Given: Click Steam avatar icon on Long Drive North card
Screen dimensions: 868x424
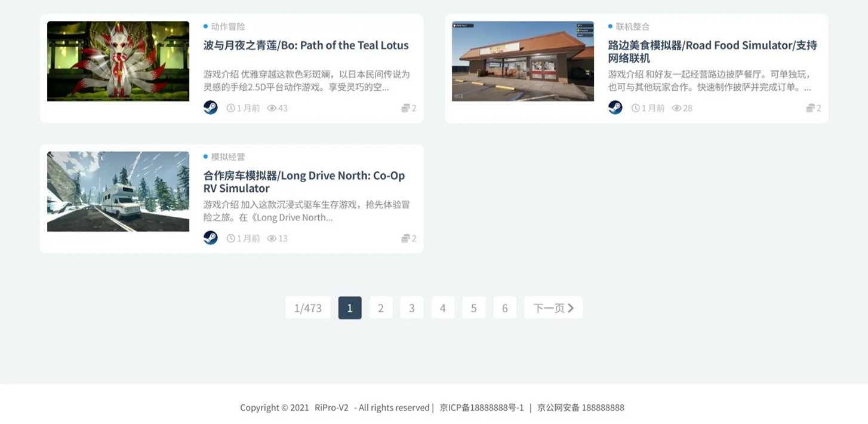Looking at the screenshot, I should (210, 238).
